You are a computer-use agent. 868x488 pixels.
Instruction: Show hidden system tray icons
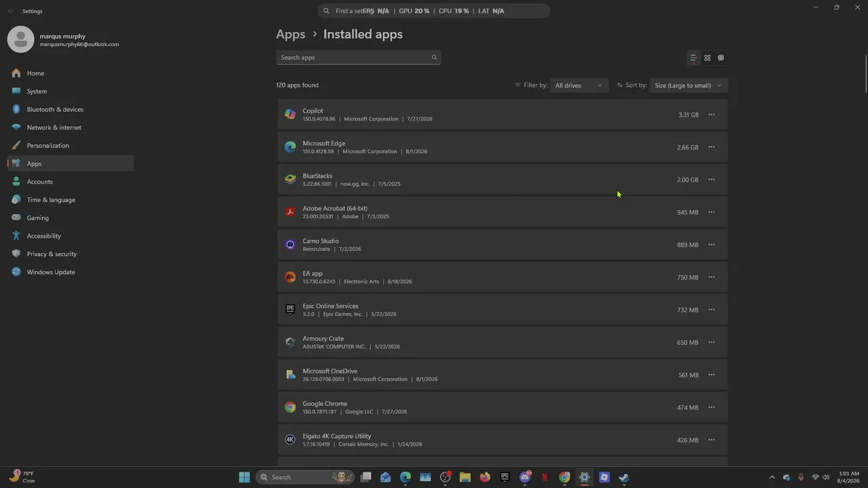[772, 477]
